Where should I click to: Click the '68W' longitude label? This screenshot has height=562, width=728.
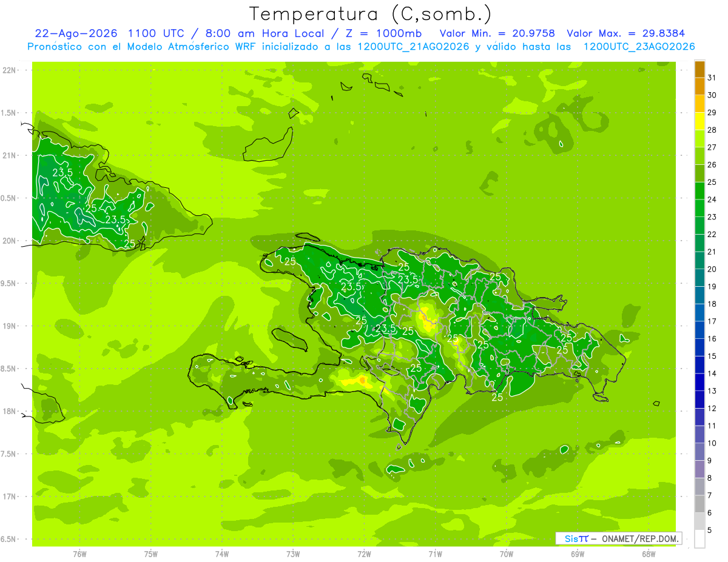(x=649, y=554)
